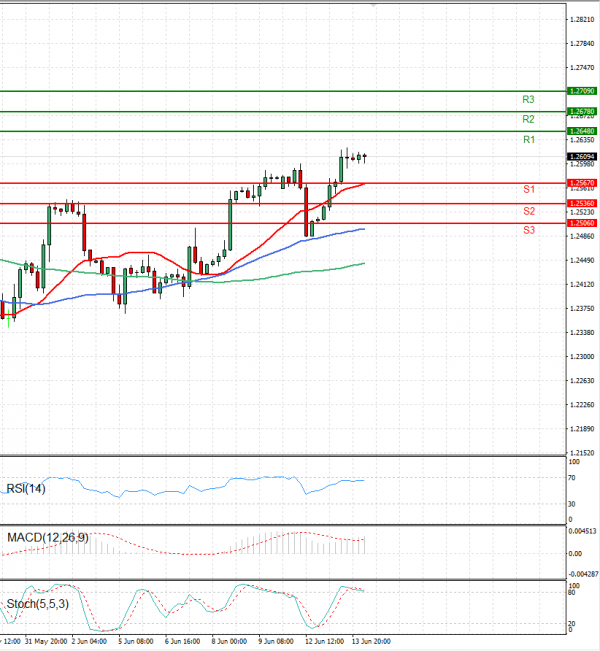Select the S2 support label
The width and height of the screenshot is (600, 651).
[529, 211]
